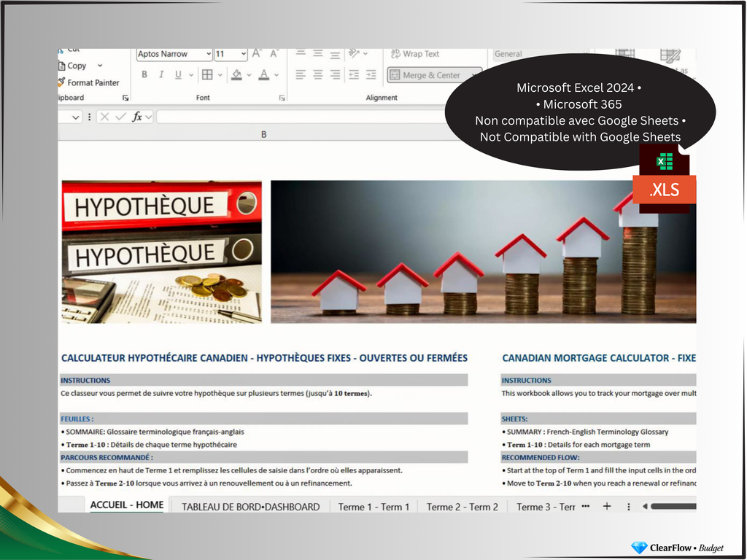Click the Decrease Indent icon

pos(354,75)
